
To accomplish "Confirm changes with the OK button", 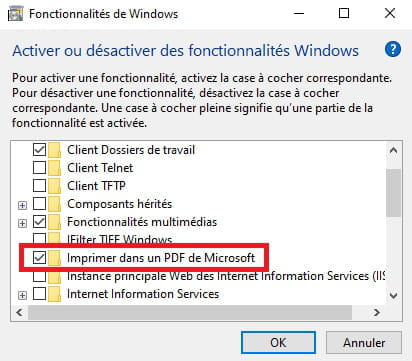I will tap(278, 342).
